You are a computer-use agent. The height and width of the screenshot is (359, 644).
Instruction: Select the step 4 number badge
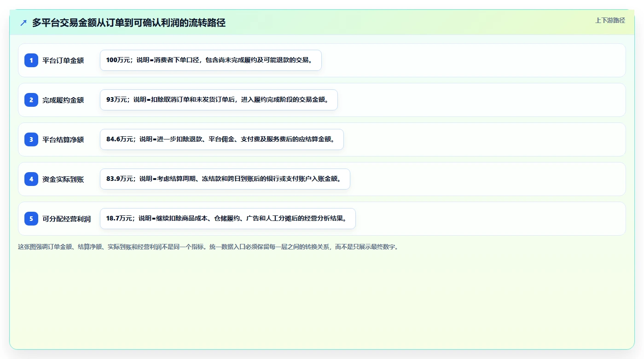click(31, 179)
